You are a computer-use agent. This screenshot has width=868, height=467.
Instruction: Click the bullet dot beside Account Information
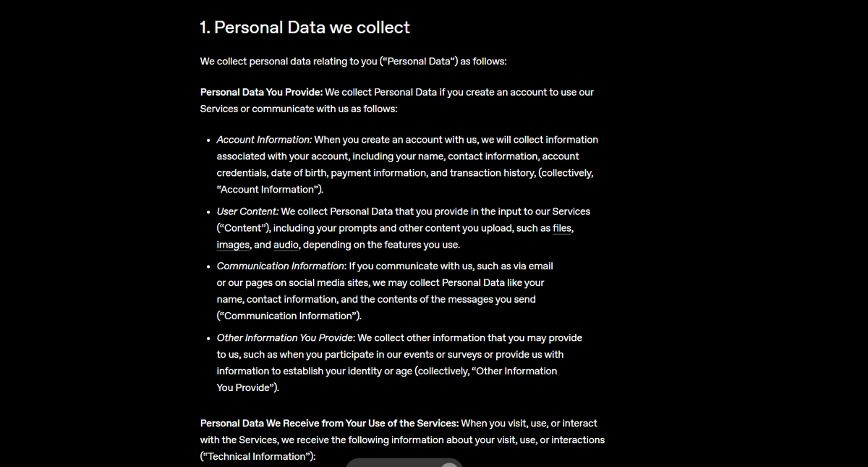point(208,140)
